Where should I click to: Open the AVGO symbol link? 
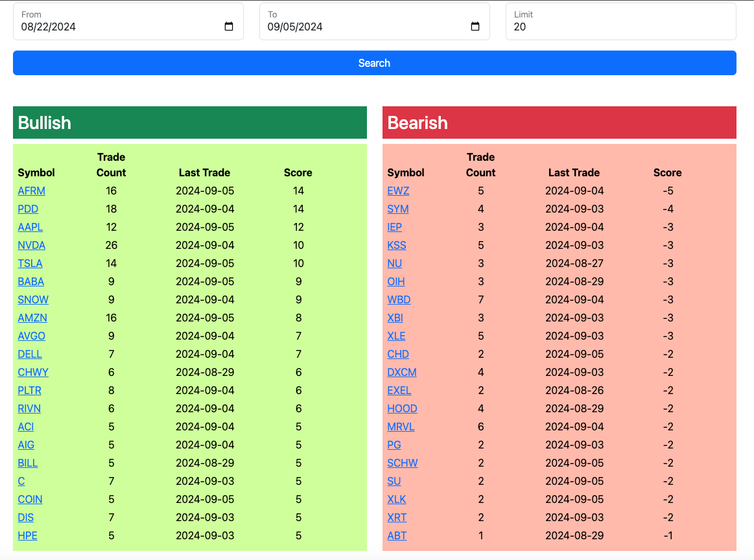click(x=31, y=336)
